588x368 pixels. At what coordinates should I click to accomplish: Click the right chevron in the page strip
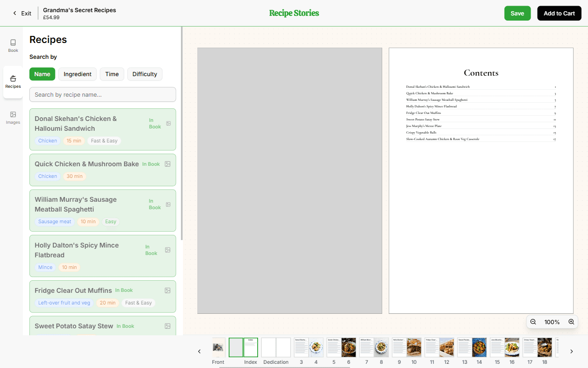pos(571,351)
